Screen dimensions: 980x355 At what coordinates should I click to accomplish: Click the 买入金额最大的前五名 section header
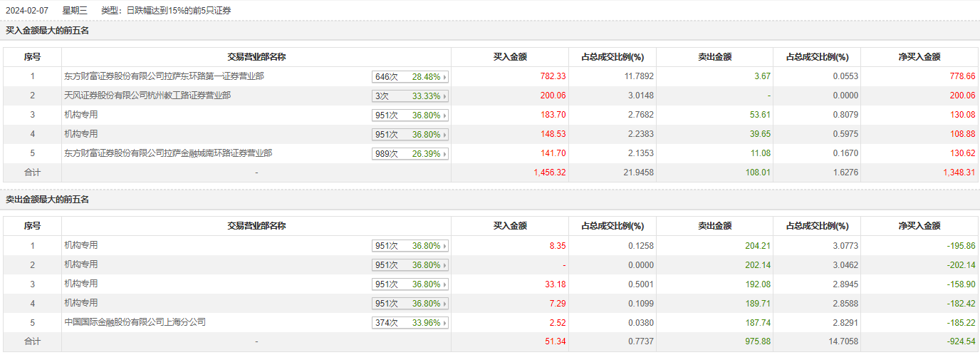pyautogui.click(x=47, y=31)
